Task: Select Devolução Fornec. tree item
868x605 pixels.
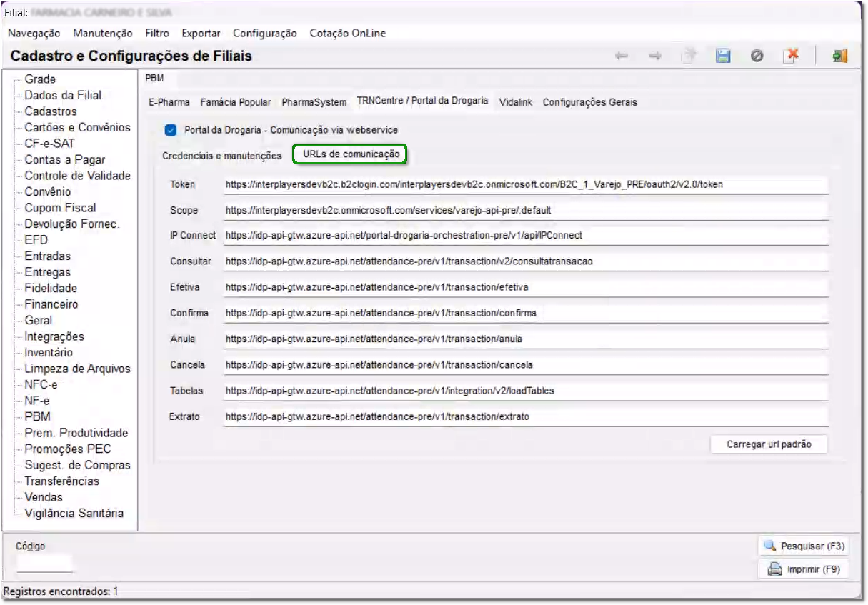Action: tap(72, 224)
